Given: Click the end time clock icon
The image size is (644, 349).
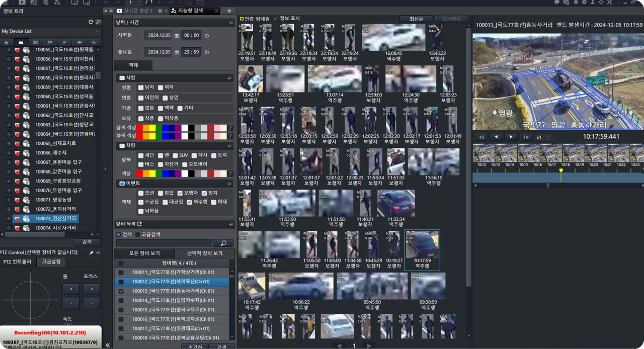Looking at the screenshot, I should [x=207, y=52].
